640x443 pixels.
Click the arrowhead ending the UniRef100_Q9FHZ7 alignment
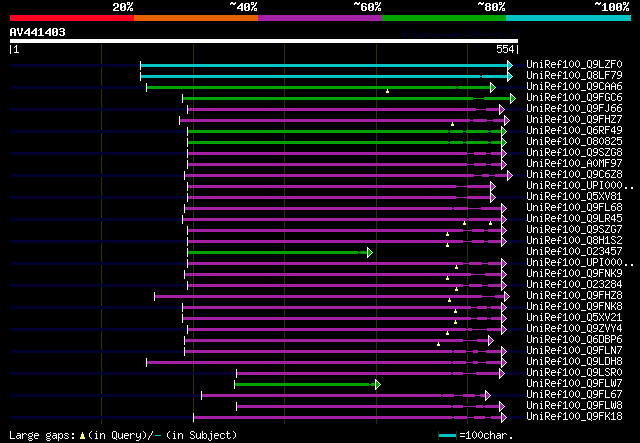click(507, 120)
